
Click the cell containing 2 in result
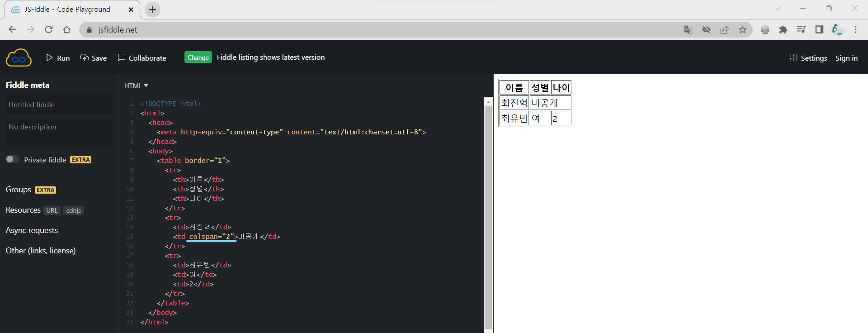561,118
